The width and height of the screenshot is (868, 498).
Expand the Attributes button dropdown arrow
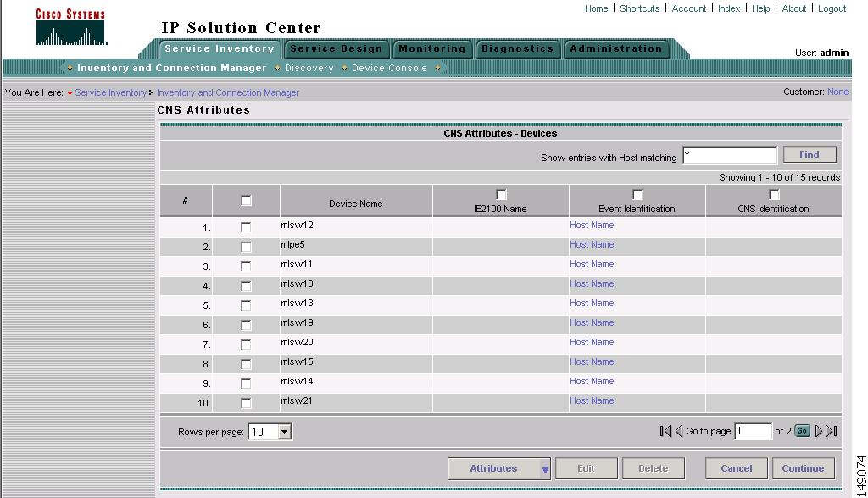coord(545,469)
